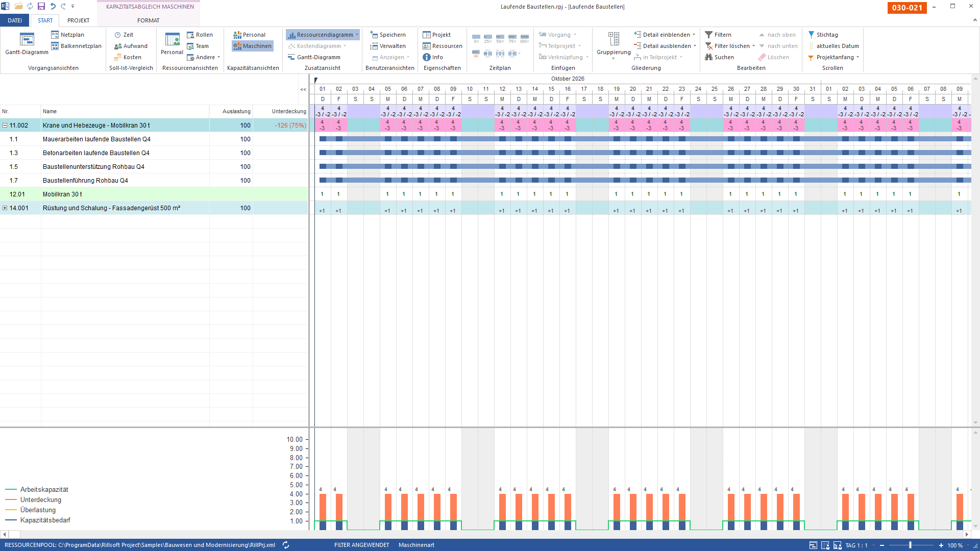Click Speichern user view button
This screenshot has height=551, width=980.
pyautogui.click(x=388, y=35)
